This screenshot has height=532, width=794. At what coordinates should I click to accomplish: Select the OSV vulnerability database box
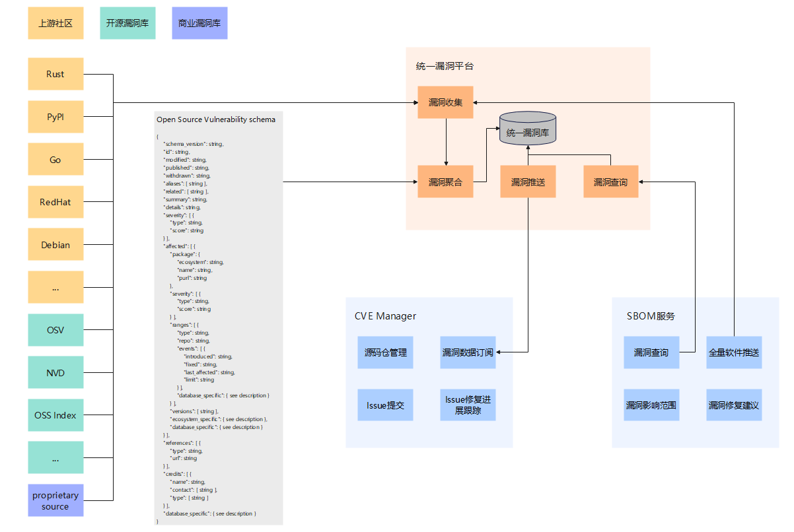tap(55, 330)
